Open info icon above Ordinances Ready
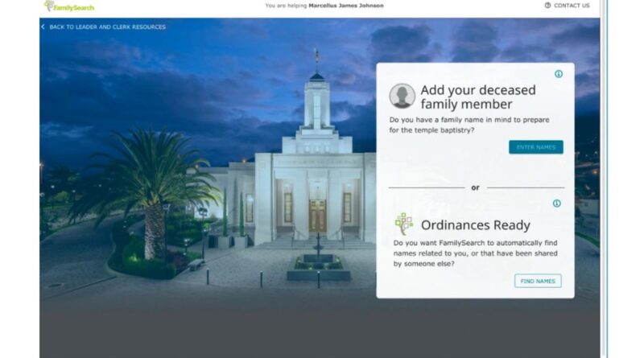This screenshot has width=644, height=358. point(556,204)
